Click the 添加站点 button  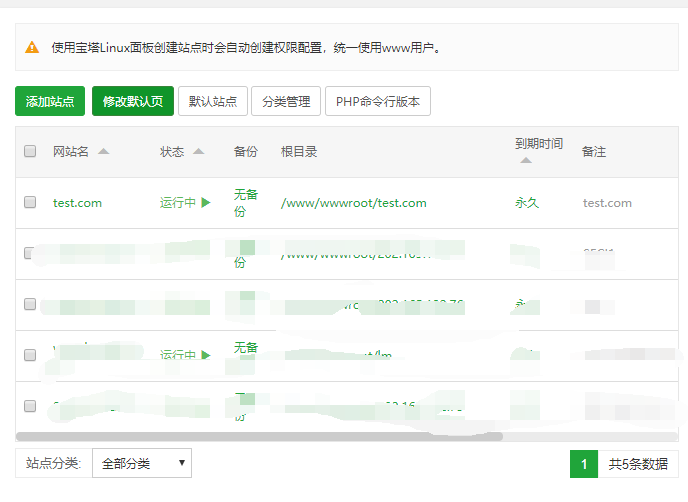[x=50, y=102]
